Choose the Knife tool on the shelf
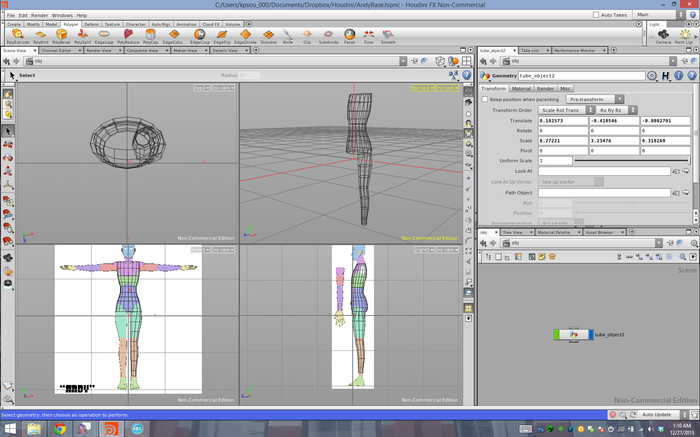Viewport: 700px width, 437px height. tap(288, 36)
